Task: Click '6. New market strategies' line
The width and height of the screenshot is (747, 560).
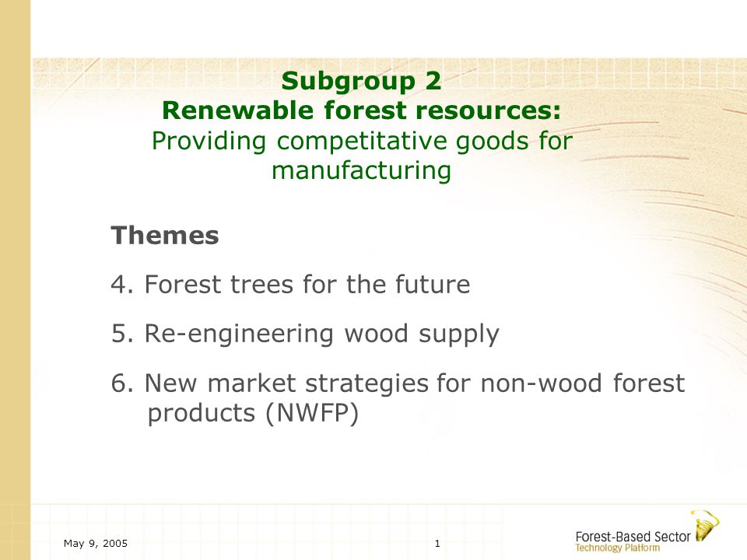Action: [398, 383]
